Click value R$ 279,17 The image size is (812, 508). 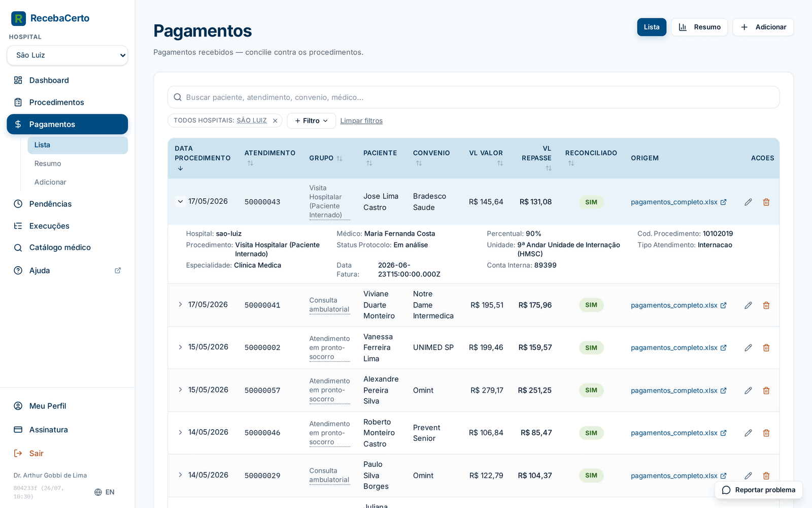(487, 391)
